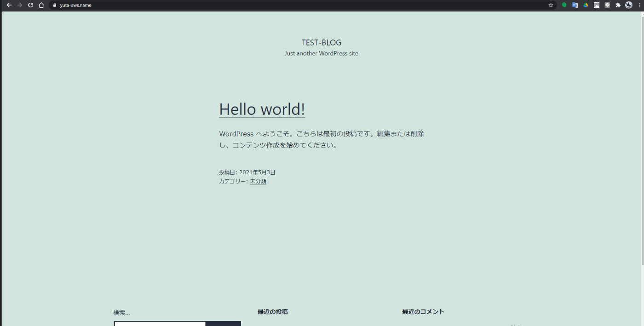Bookmark this page with the star icon

pyautogui.click(x=551, y=5)
